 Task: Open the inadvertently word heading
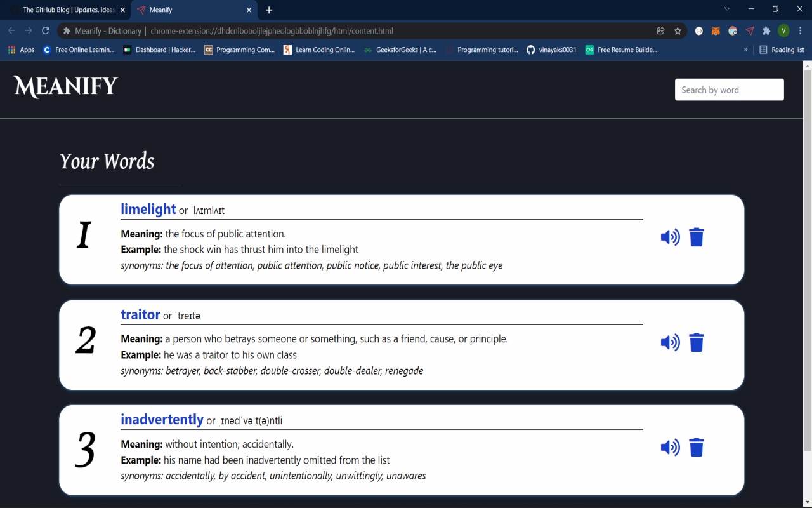click(x=162, y=420)
